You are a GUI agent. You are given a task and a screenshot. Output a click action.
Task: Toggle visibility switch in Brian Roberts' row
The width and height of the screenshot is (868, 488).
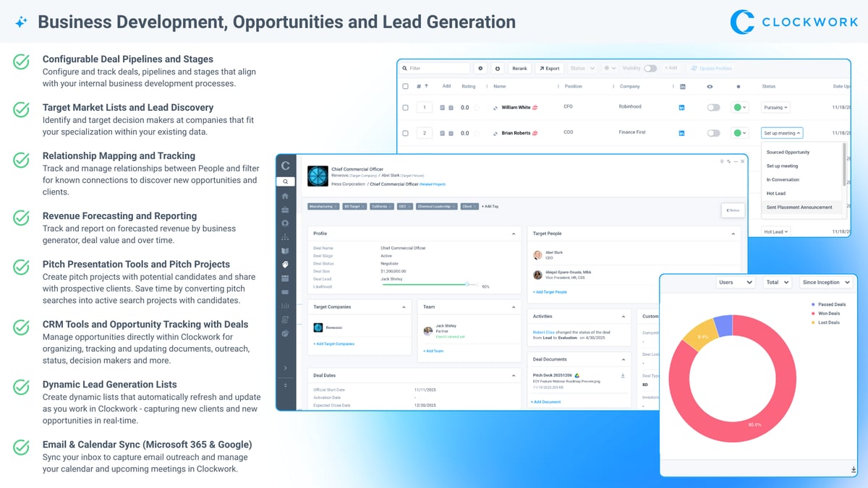(x=713, y=133)
